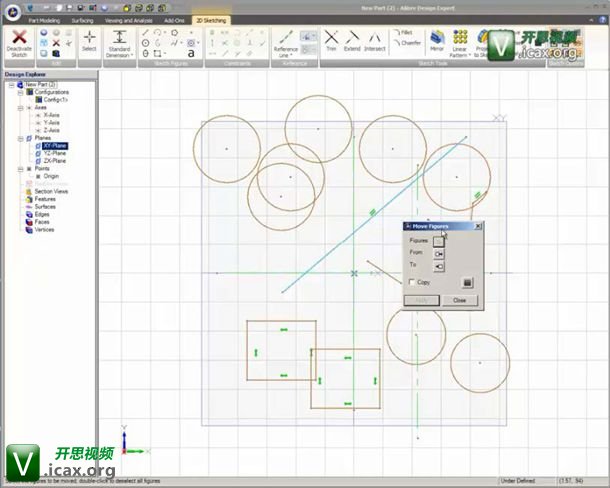The width and height of the screenshot is (610, 488).
Task: Select Z-Axis in the tree
Action: click(x=51, y=130)
